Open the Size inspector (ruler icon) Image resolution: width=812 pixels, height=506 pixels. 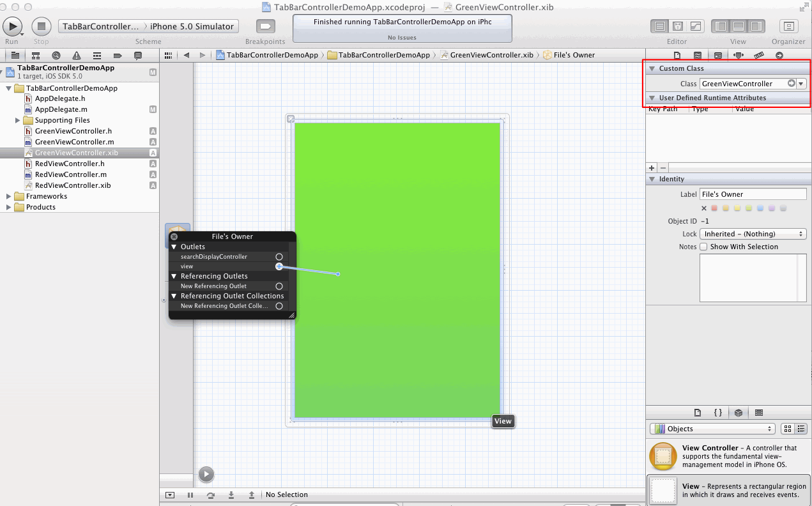click(x=759, y=56)
